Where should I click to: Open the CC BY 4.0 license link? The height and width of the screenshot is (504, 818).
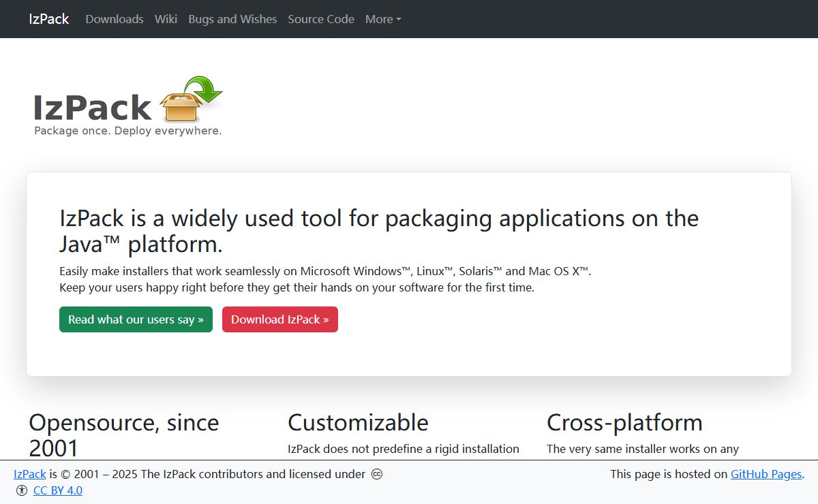(58, 490)
